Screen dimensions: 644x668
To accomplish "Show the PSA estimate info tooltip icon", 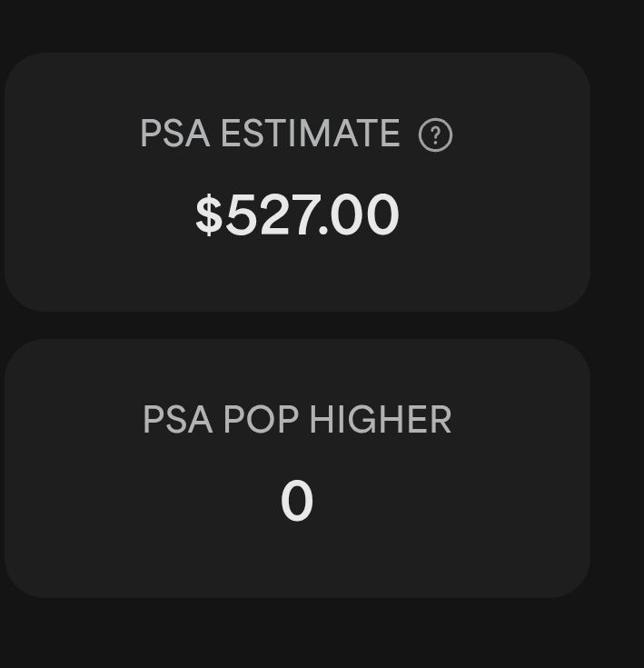I will pos(435,135).
